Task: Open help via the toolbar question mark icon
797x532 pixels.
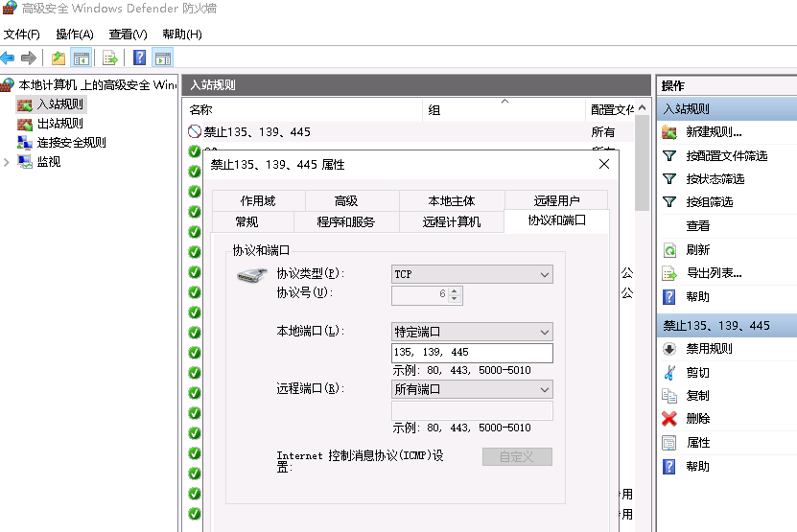Action: (139, 58)
